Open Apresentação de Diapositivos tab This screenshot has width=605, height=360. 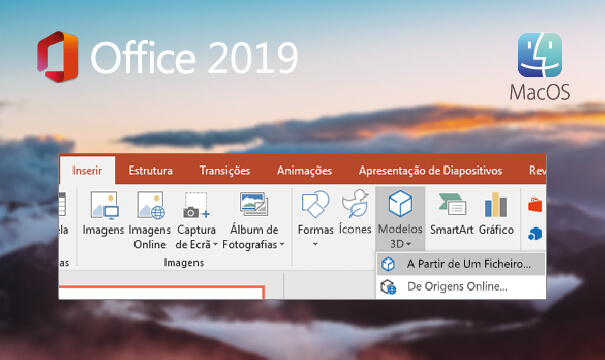430,171
